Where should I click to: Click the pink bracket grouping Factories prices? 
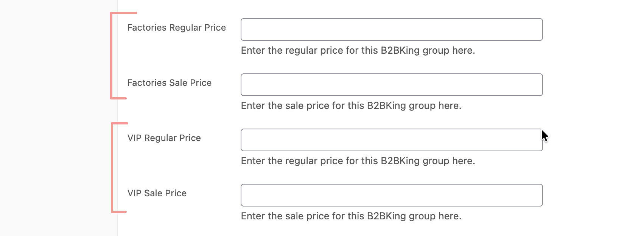[x=111, y=56]
